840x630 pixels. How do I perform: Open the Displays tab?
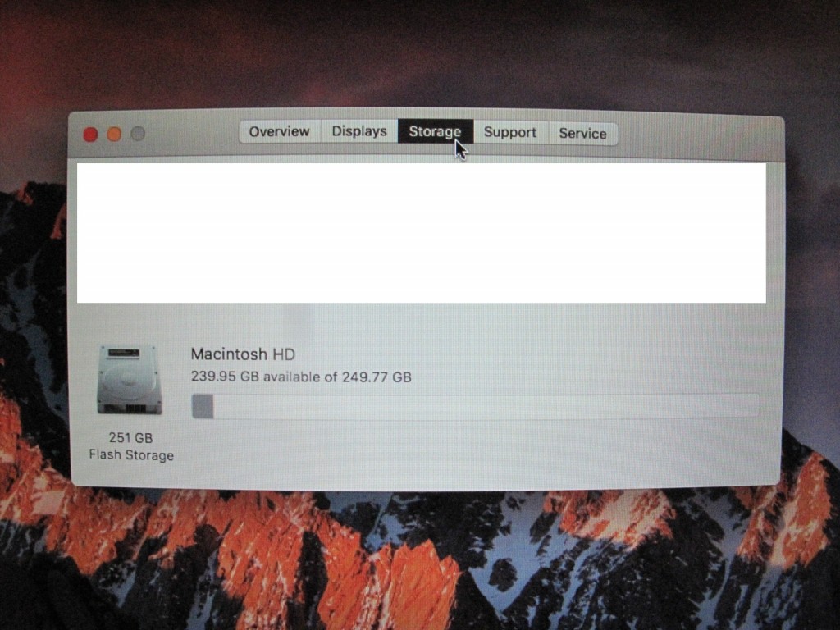coord(359,132)
